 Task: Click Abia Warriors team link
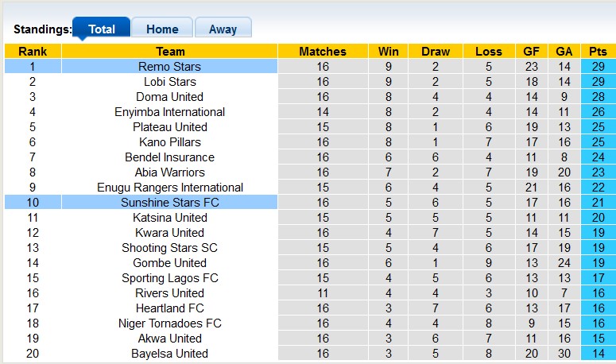(169, 172)
